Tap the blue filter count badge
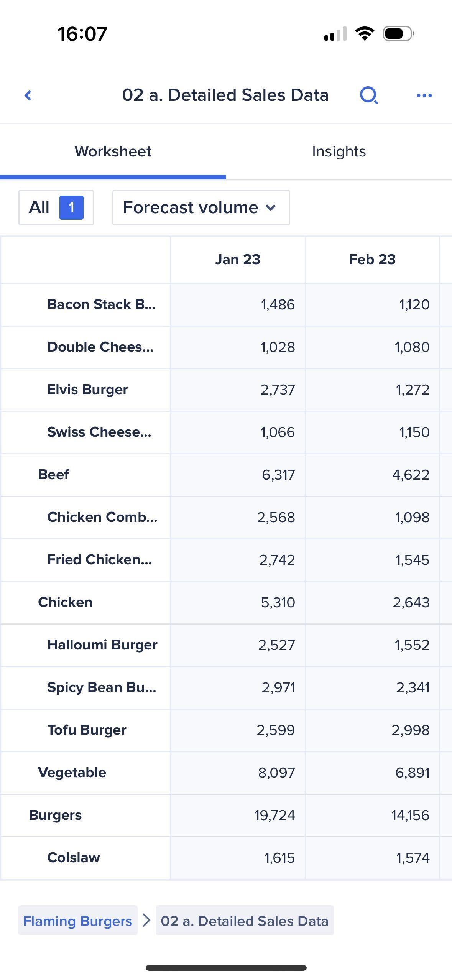This screenshot has width=452, height=980. coord(71,208)
